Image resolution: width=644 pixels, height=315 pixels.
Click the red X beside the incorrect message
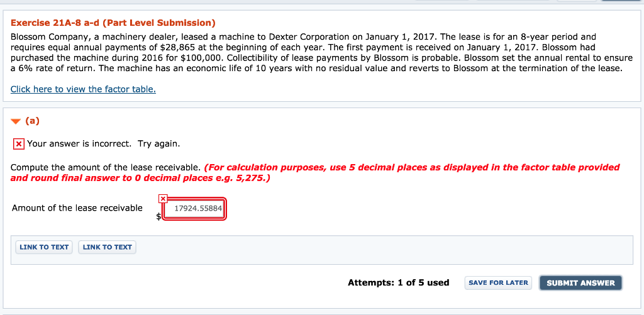tap(19, 144)
